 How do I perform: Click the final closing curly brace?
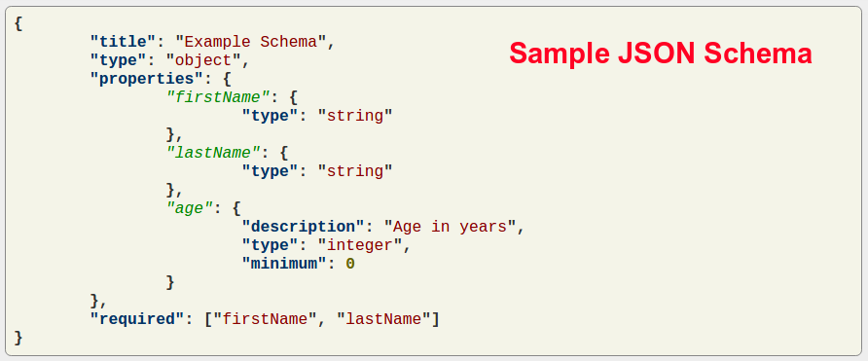(18, 338)
